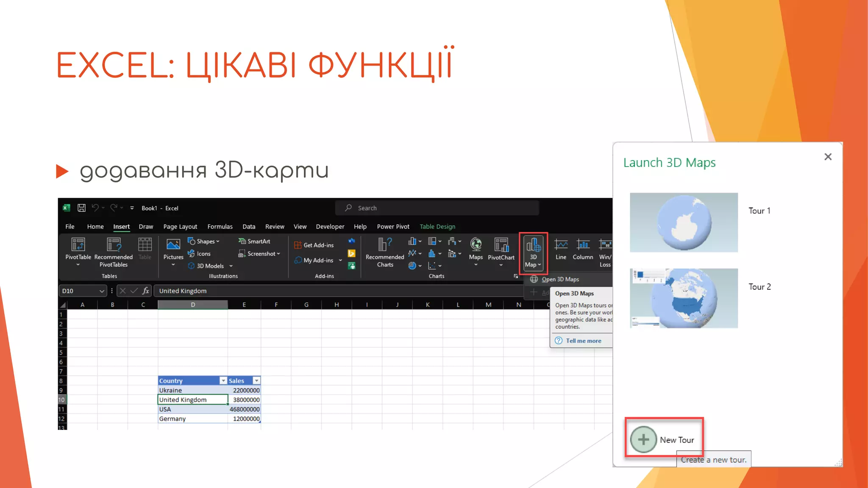Screen dimensions: 868x488
Task: Open the Developer tab
Action: 330,226
